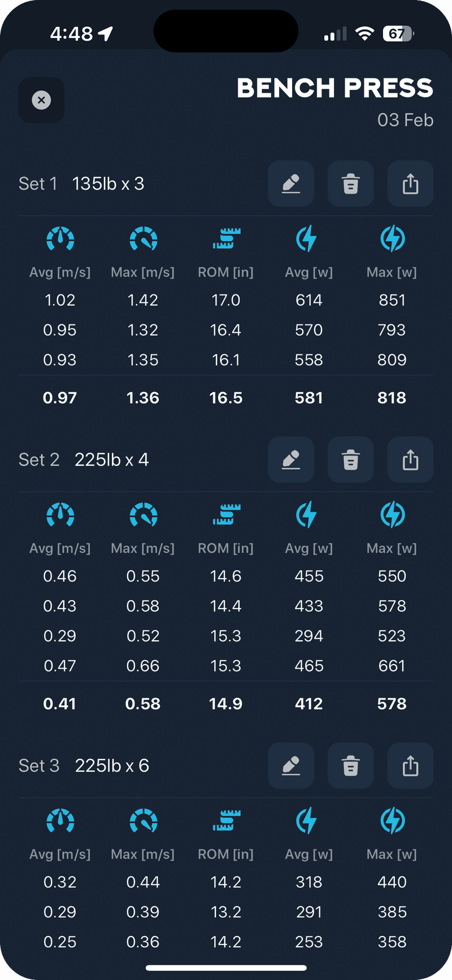
Task: Tap the BENCH PRESS title
Action: click(x=335, y=88)
